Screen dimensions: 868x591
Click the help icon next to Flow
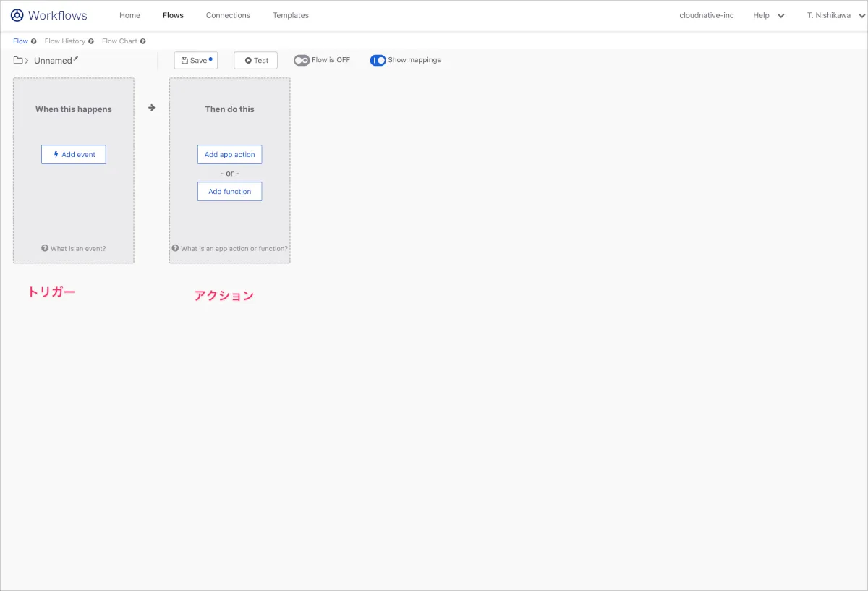[34, 41]
